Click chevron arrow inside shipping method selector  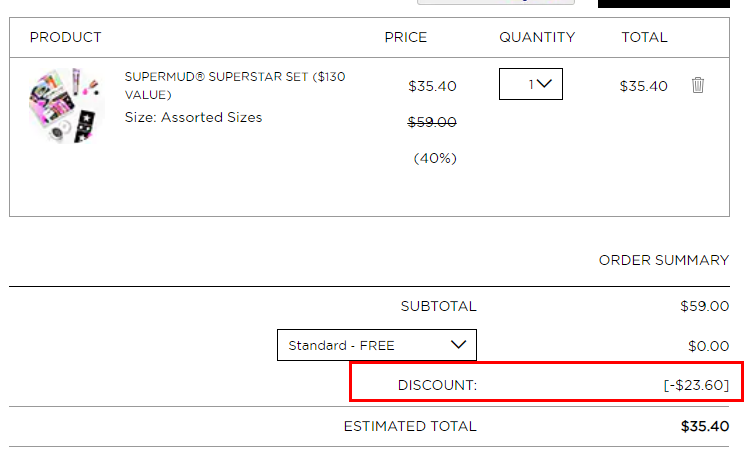point(458,344)
